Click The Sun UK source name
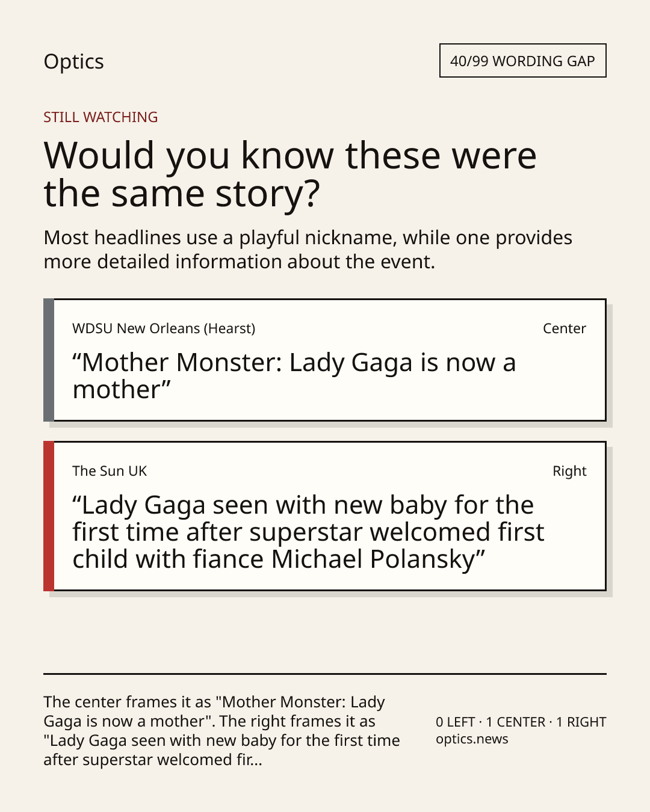Viewport: 650px width, 812px height. (x=110, y=471)
